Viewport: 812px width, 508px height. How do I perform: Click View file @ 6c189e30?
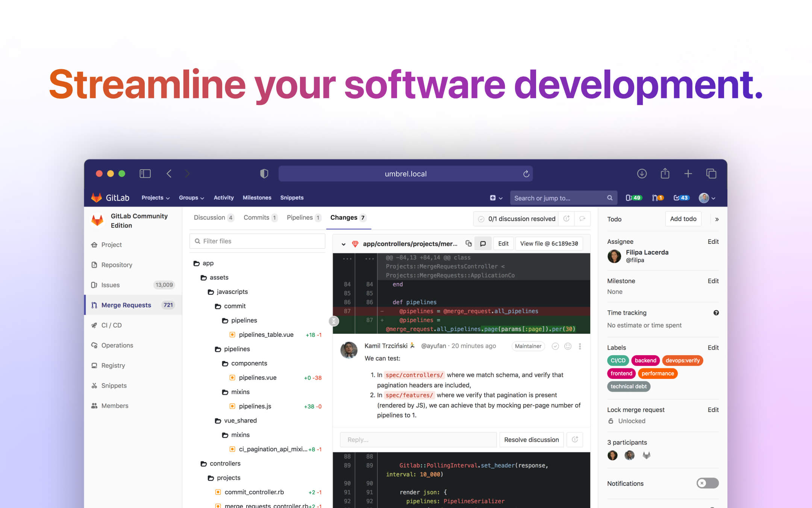point(549,243)
